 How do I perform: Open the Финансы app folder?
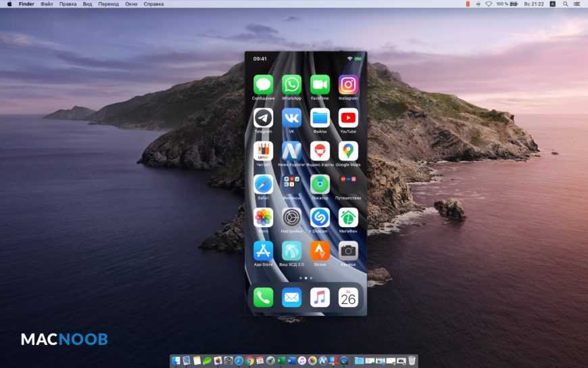tap(291, 184)
